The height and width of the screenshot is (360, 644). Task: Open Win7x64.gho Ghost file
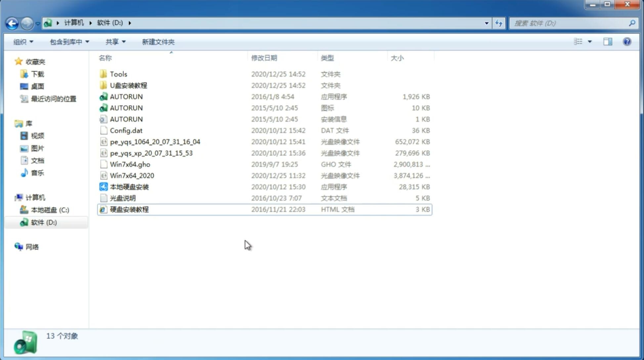click(130, 164)
